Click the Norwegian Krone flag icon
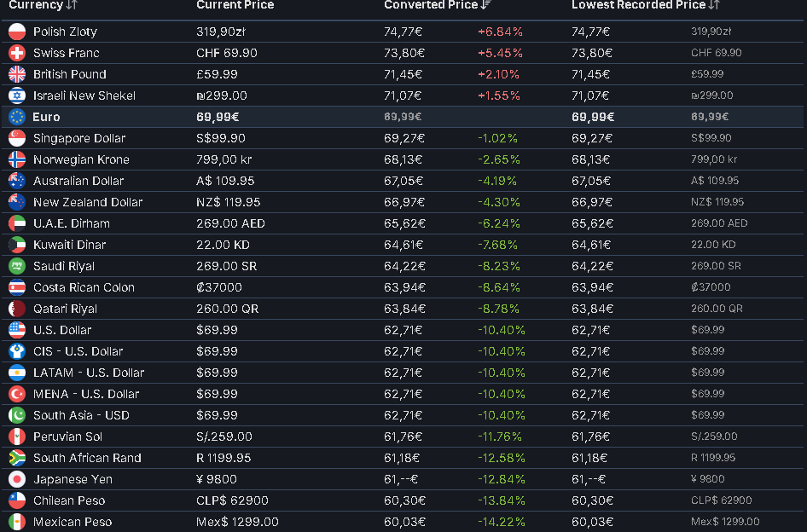This screenshot has height=532, width=807. [x=17, y=159]
